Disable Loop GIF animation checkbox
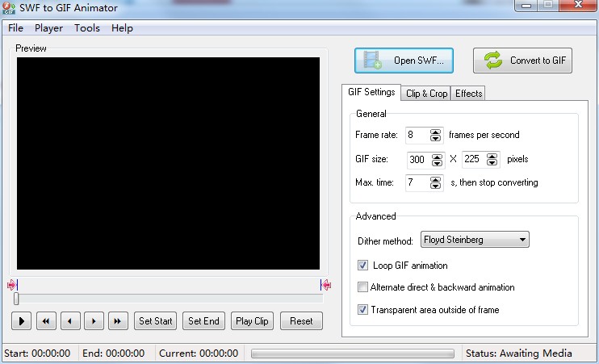The height and width of the screenshot is (364, 599). coord(362,266)
